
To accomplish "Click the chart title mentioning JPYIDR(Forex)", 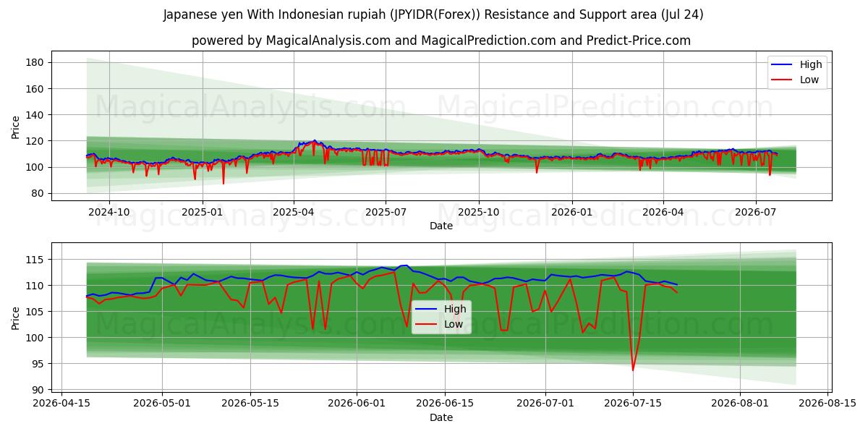I will [x=433, y=14].
